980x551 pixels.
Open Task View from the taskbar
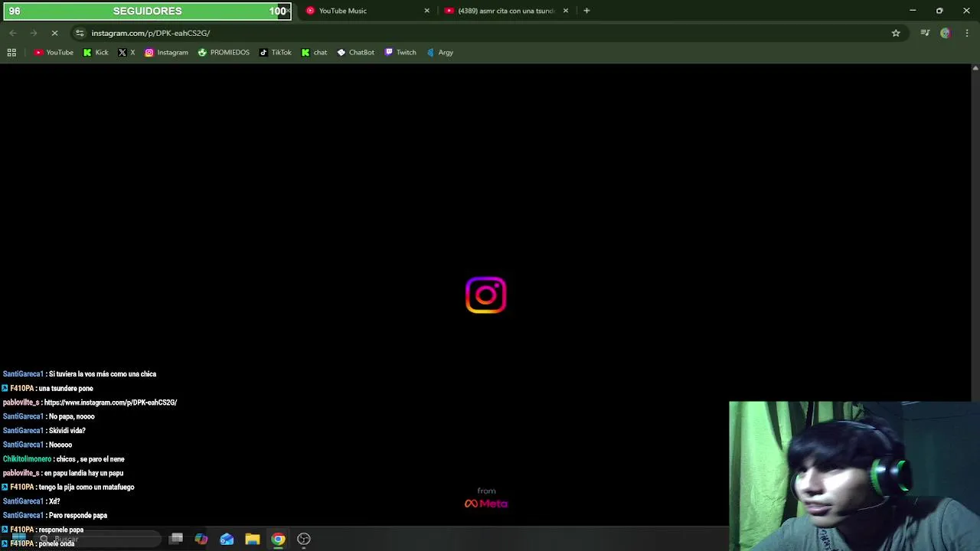tap(176, 539)
